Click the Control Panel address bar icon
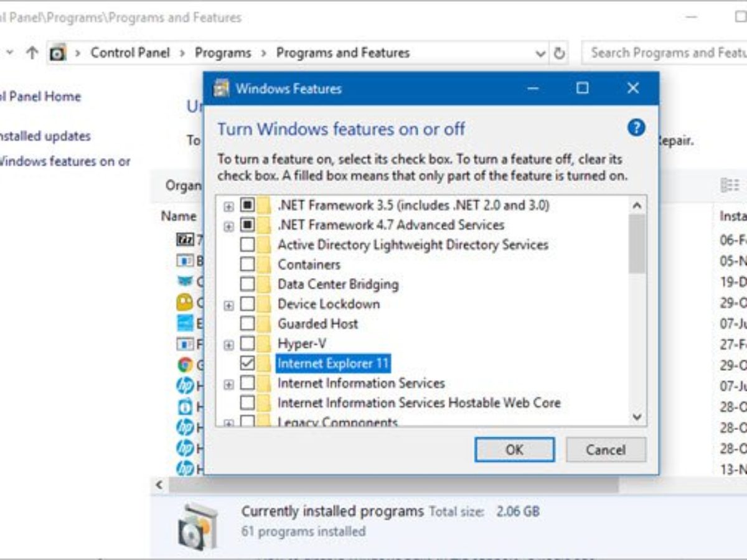Viewport: 747px width, 560px height. coord(58,53)
